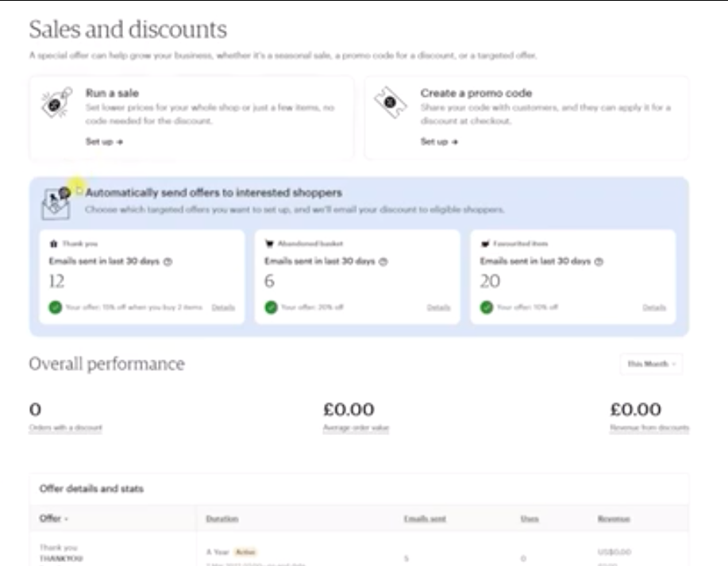The height and width of the screenshot is (566, 728).
Task: Click help icon beside Favourited item emails sent
Action: 599,261
